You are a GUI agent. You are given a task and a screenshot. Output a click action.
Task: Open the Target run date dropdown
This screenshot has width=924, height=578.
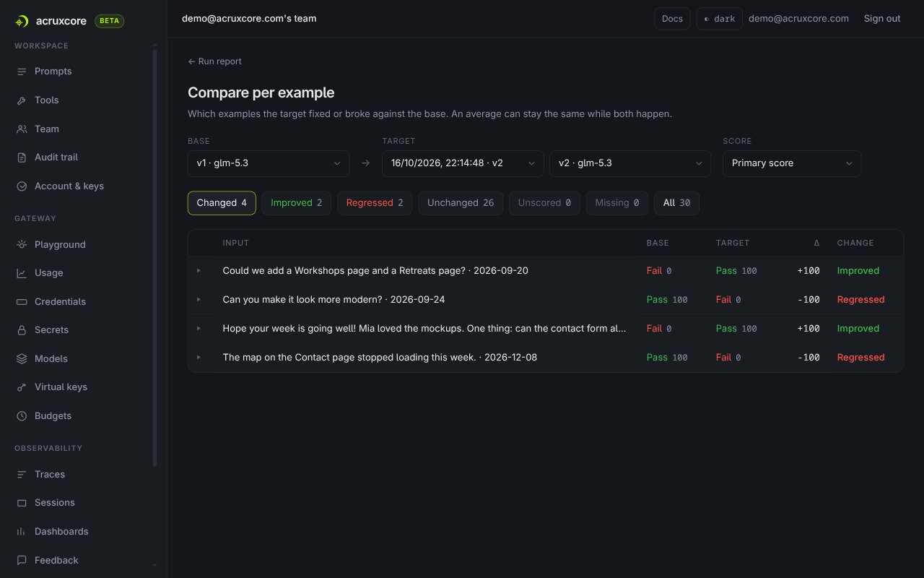pos(463,163)
